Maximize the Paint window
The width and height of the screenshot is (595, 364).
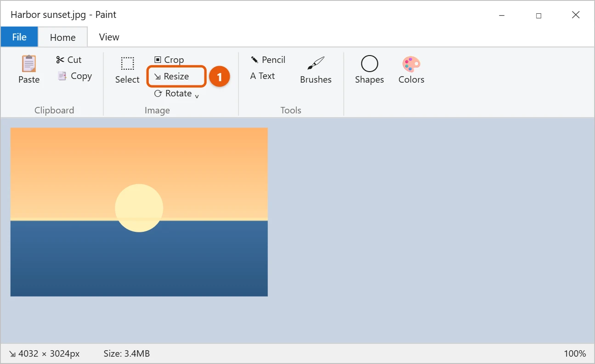(538, 15)
